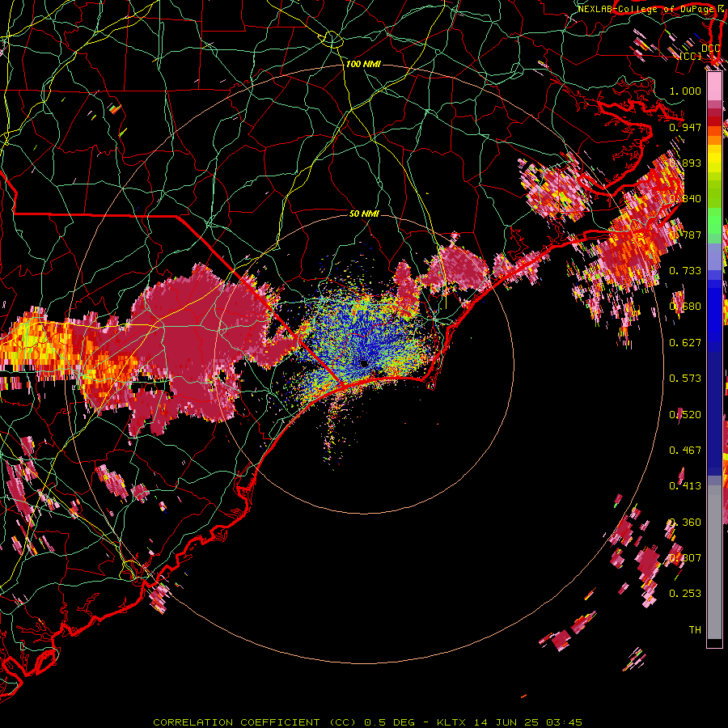This screenshot has height=728, width=728.
Task: Select the 0.520 scale value
Action: [x=685, y=415]
